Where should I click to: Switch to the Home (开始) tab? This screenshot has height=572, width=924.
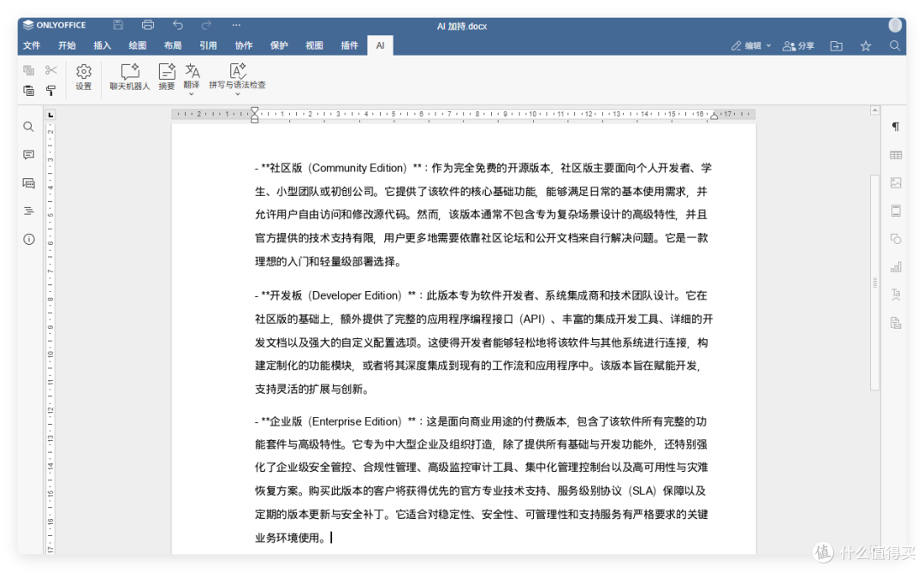click(68, 45)
